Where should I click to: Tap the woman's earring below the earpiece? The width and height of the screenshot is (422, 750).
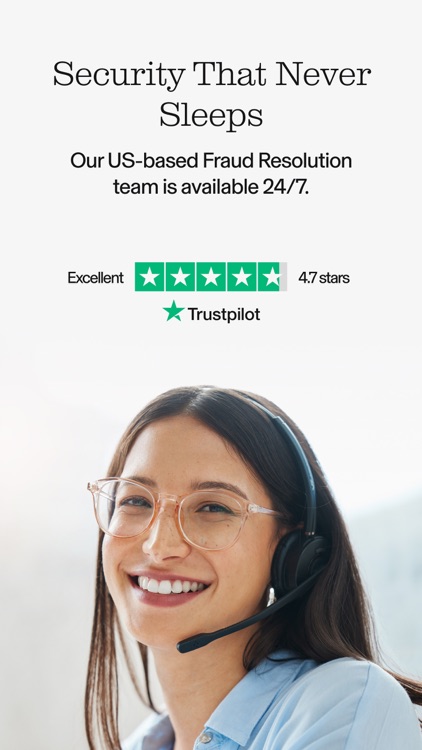[x=271, y=596]
